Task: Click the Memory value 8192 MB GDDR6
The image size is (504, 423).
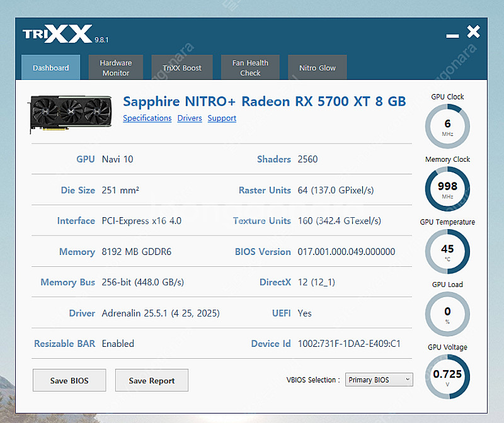Action: coord(136,252)
